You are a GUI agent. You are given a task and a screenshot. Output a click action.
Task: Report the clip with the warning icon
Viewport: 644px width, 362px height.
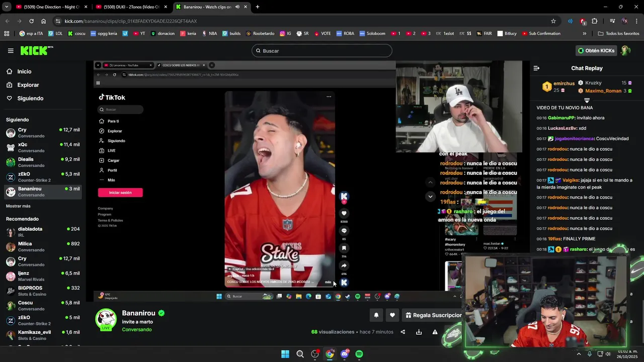pyautogui.click(x=435, y=332)
